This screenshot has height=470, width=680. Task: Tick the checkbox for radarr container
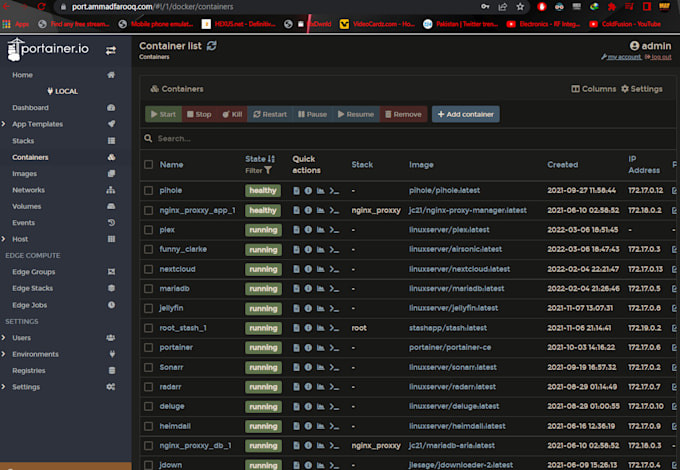[x=148, y=387]
